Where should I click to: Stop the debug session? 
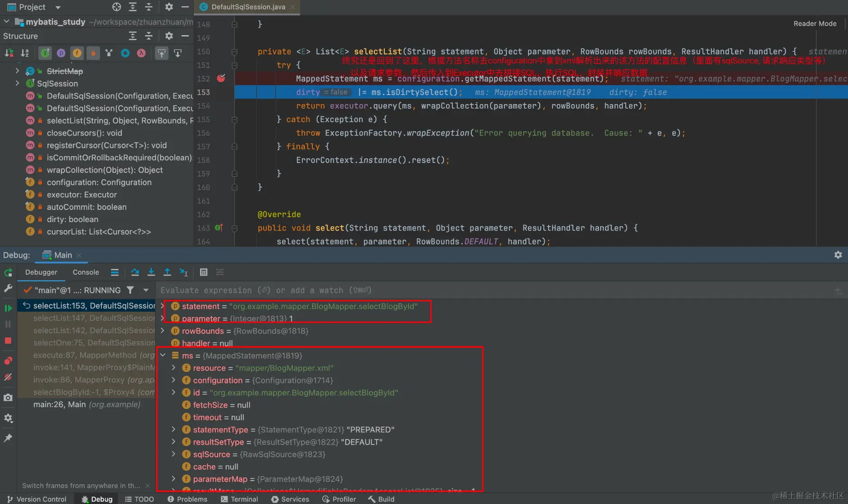[x=8, y=341]
